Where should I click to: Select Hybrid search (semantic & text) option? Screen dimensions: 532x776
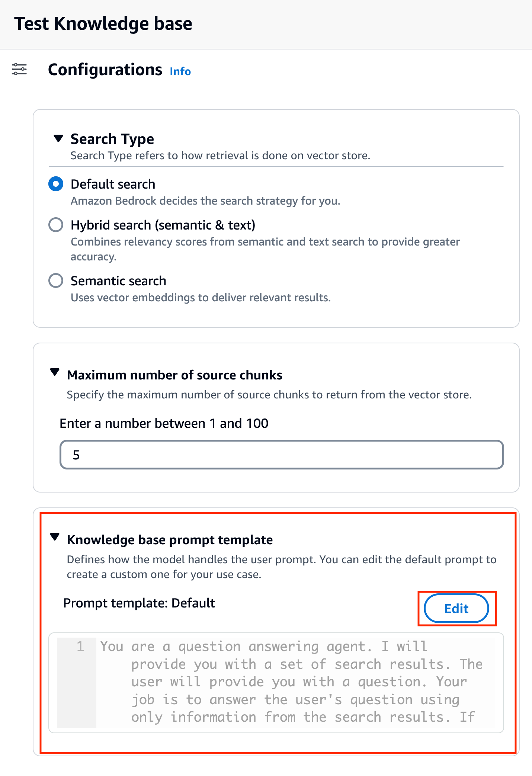(x=56, y=225)
